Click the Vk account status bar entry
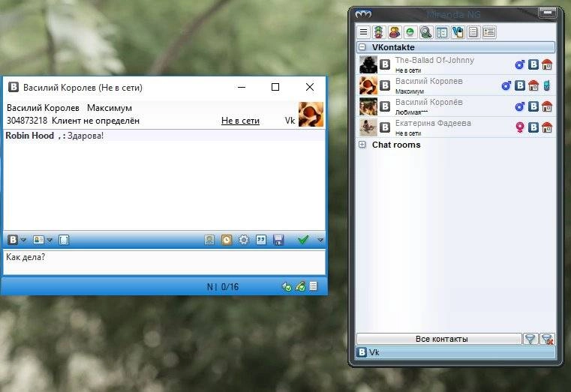Image resolution: width=571 pixels, height=392 pixels. (x=369, y=352)
